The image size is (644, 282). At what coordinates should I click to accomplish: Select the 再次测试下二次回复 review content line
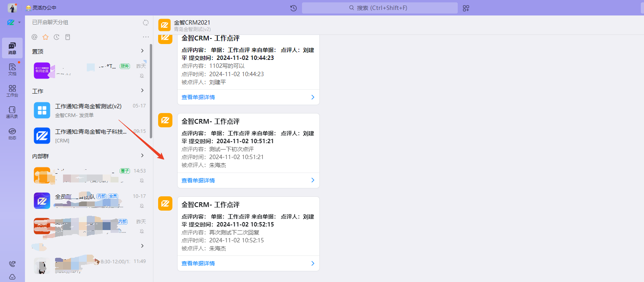point(220,232)
